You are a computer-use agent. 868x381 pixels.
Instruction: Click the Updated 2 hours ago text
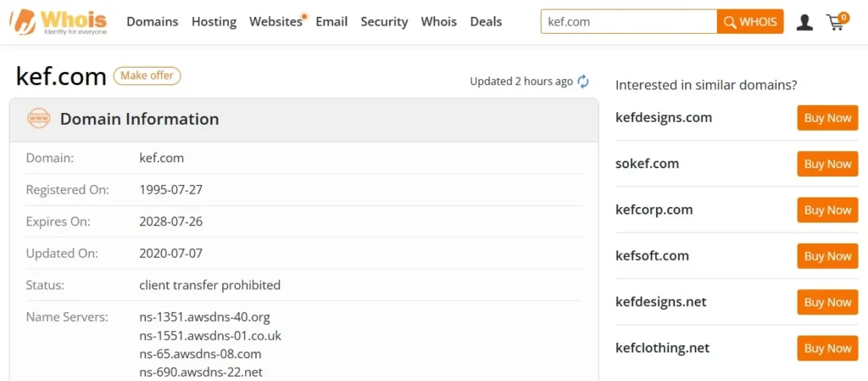521,81
